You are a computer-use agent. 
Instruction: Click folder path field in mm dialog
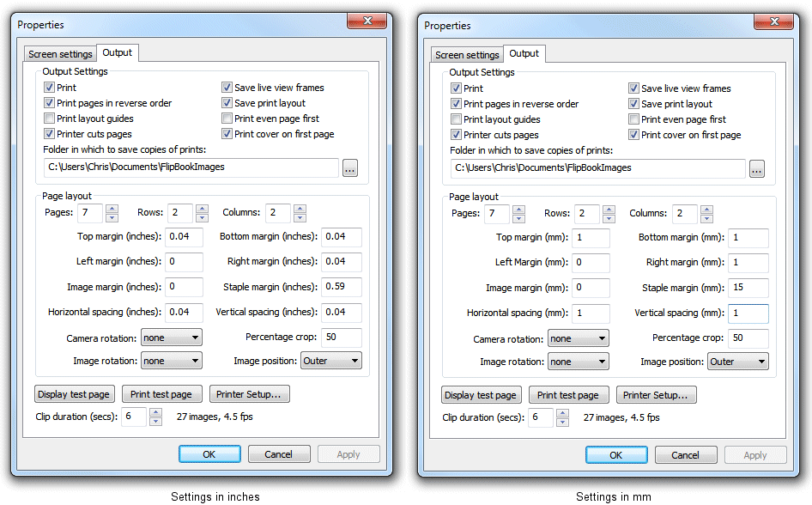[598, 168]
